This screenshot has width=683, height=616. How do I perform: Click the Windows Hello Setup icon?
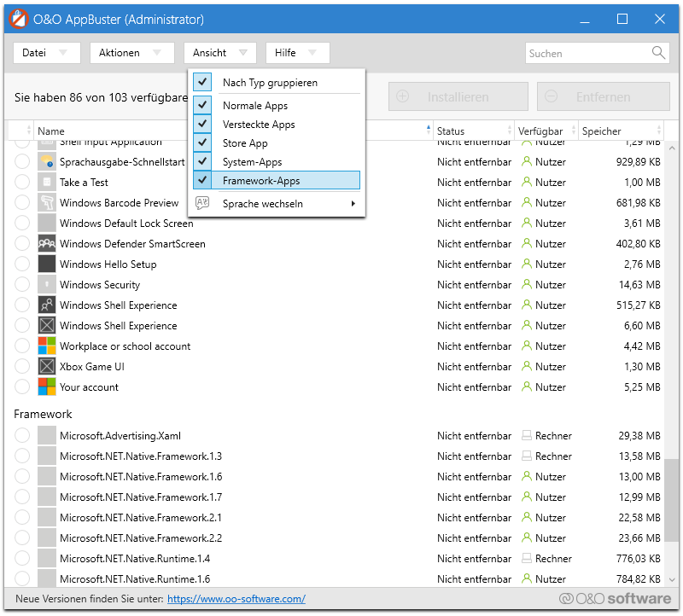point(47,264)
